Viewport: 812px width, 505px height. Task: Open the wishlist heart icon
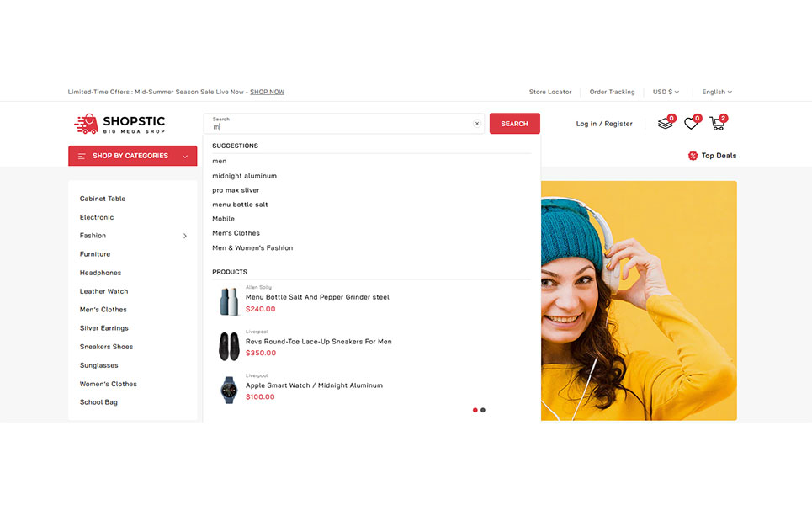coord(691,124)
